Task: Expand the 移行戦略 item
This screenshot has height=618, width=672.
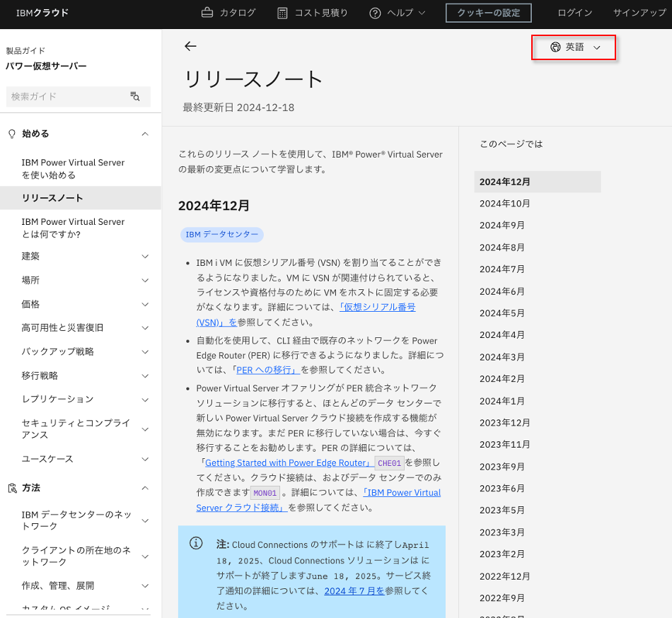Action: point(145,376)
